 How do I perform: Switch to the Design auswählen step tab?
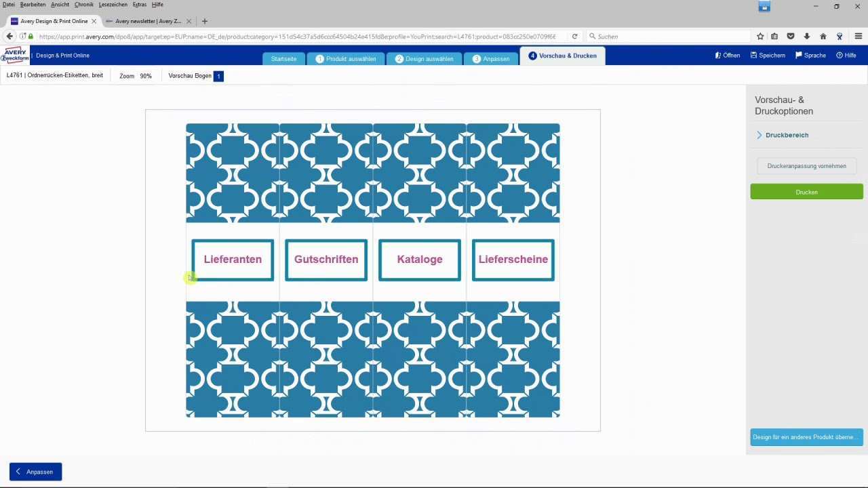424,59
